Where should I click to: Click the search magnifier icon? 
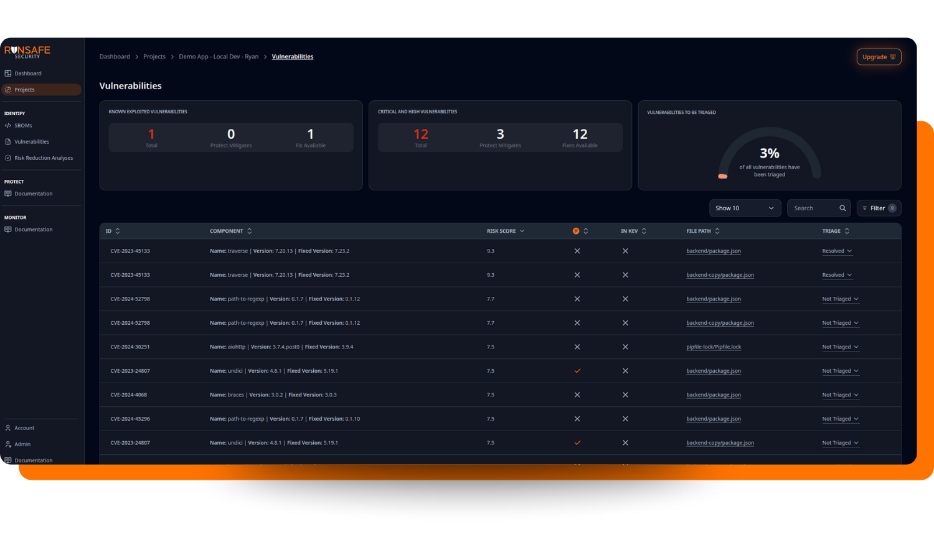[x=843, y=208]
